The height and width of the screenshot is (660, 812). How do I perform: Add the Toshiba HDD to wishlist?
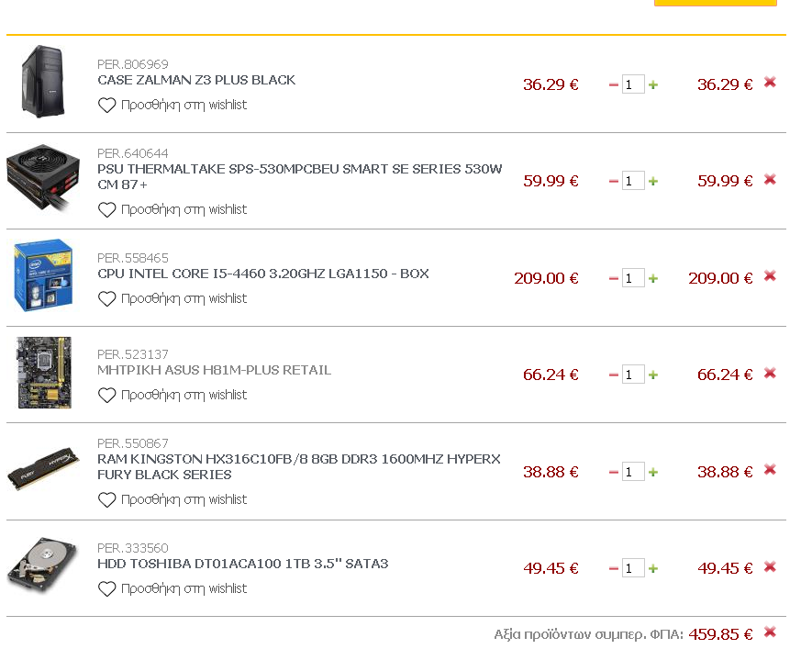coord(184,588)
